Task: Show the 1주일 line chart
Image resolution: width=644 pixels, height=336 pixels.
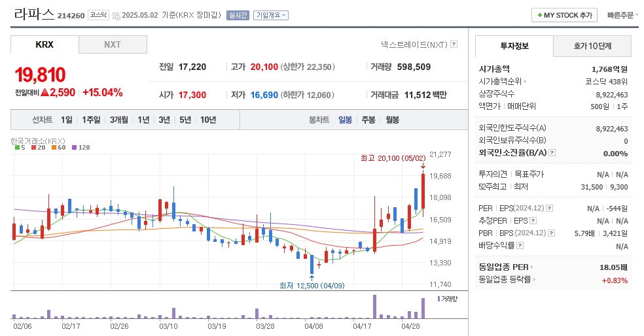Action: 91,120
